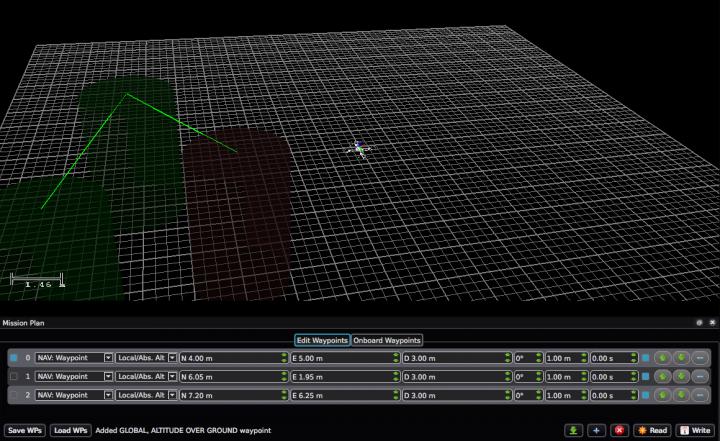Click the green set-current-position waypoint icon

[573, 430]
